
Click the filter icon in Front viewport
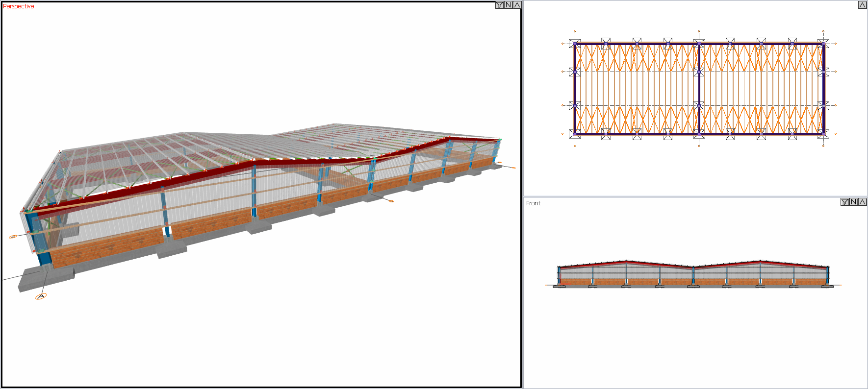point(845,202)
